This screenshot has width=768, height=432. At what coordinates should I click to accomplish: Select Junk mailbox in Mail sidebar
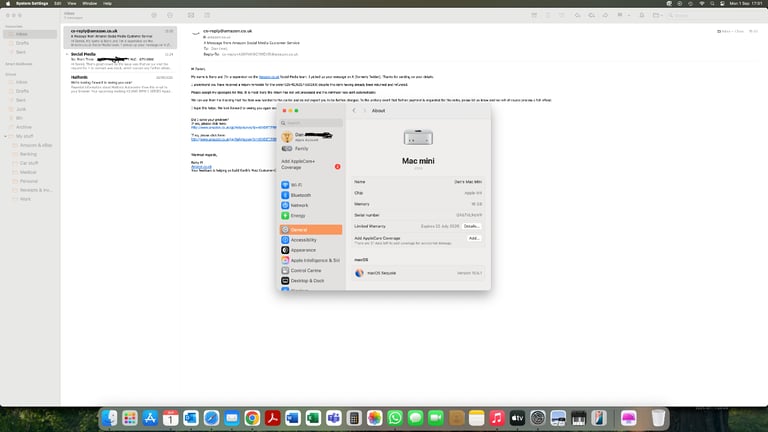pyautogui.click(x=30, y=109)
